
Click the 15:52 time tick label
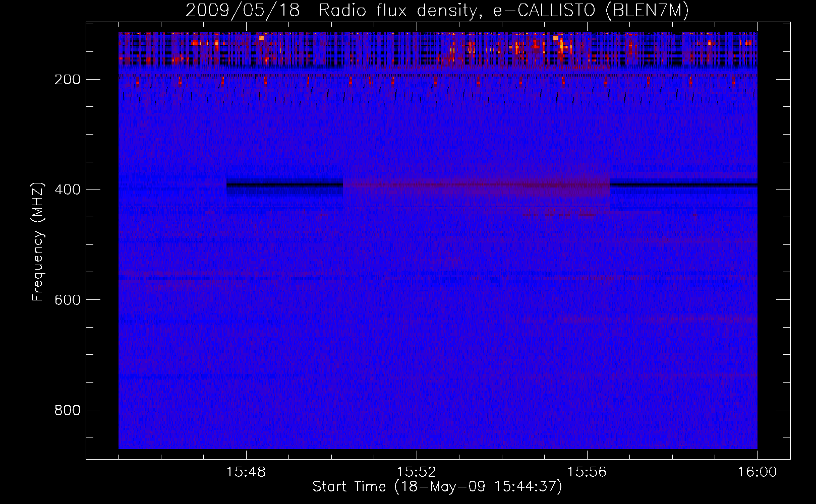click(x=417, y=472)
